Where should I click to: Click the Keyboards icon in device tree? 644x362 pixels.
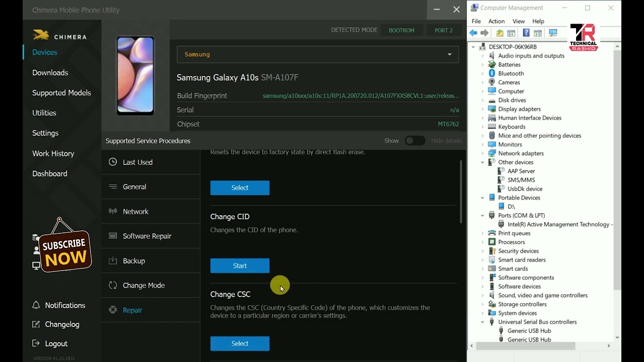click(492, 127)
